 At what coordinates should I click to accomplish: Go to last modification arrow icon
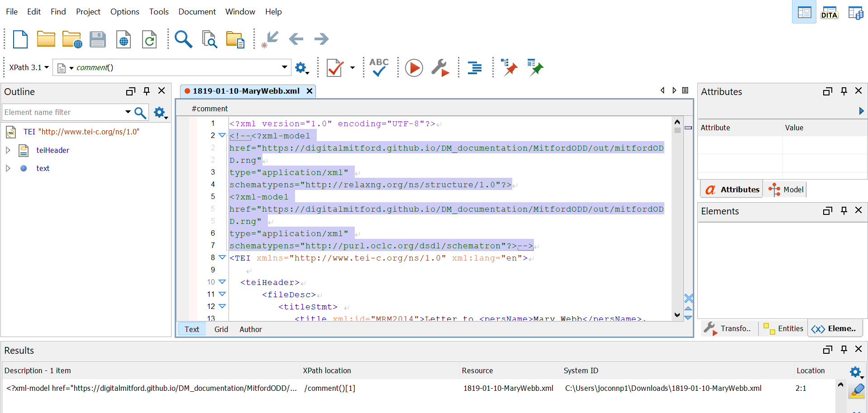pyautogui.click(x=270, y=39)
